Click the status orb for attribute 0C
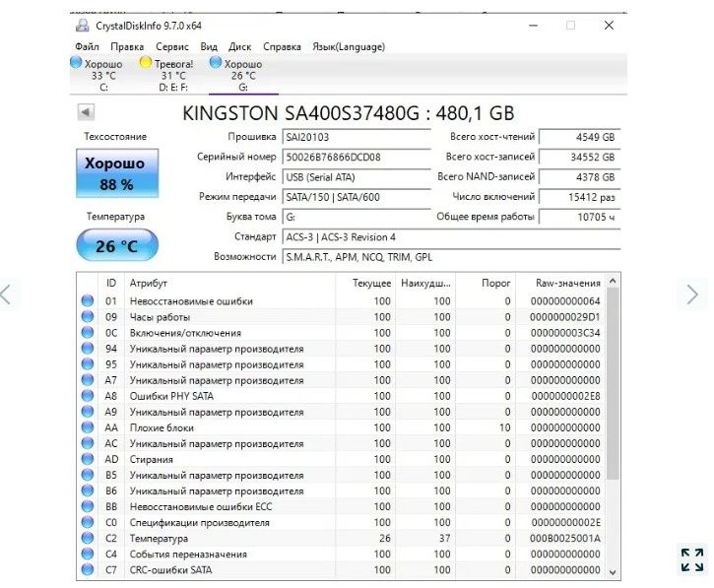This screenshot has height=588, width=714. 88,333
